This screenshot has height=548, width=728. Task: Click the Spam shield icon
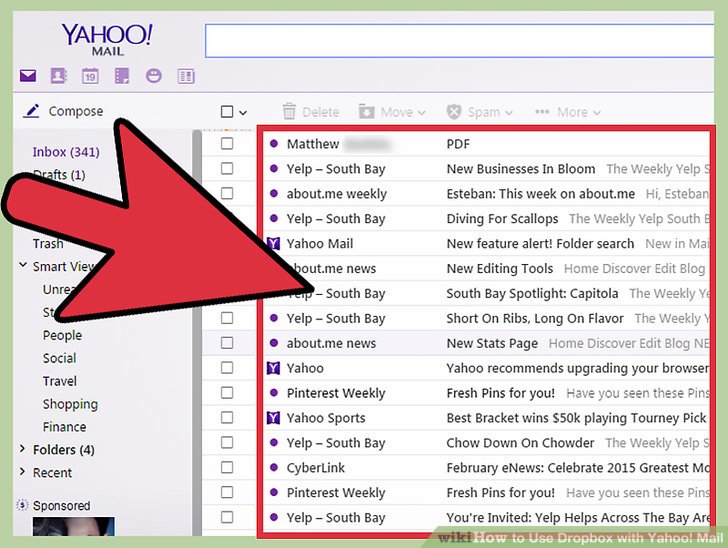(x=454, y=112)
